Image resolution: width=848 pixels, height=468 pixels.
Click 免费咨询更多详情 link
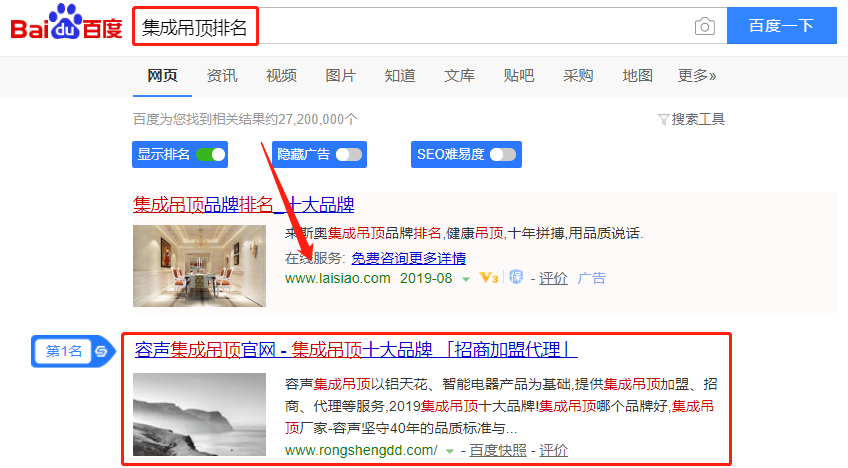408,259
